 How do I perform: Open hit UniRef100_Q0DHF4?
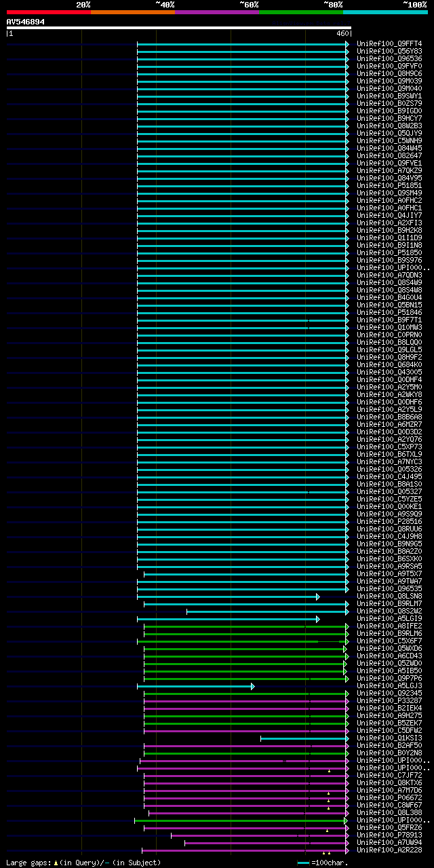(389, 379)
